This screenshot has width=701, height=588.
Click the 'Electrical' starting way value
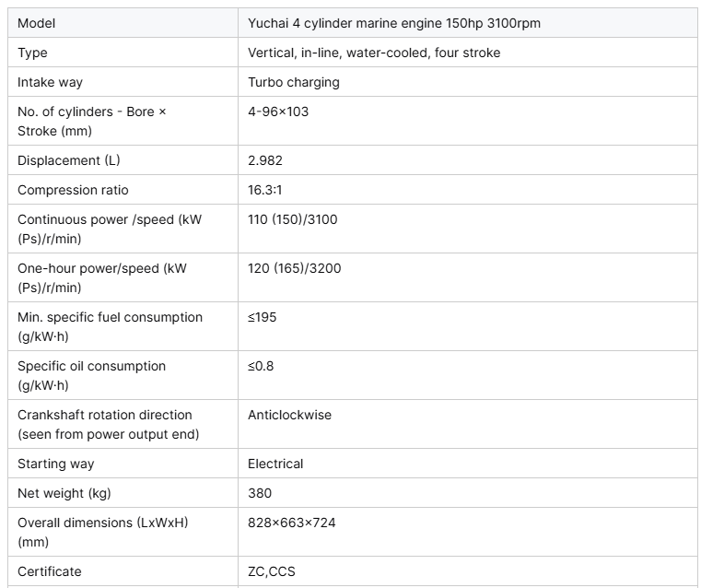[x=275, y=464]
